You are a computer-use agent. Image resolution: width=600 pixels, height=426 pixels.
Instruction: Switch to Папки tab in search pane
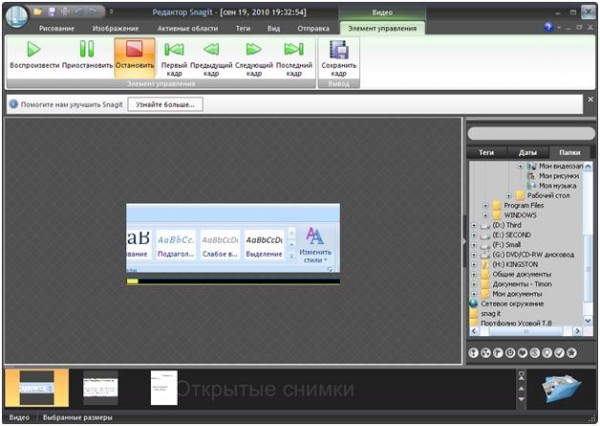(570, 152)
